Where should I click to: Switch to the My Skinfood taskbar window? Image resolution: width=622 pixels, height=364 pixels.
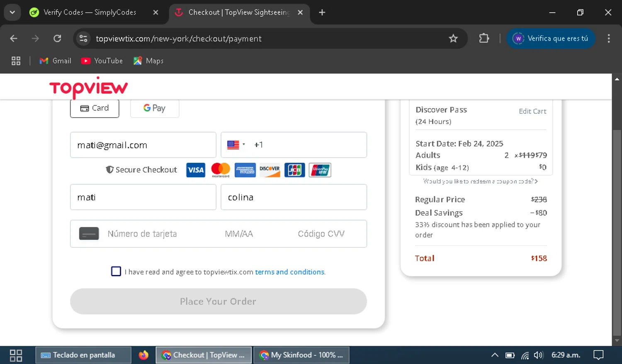[x=301, y=355]
